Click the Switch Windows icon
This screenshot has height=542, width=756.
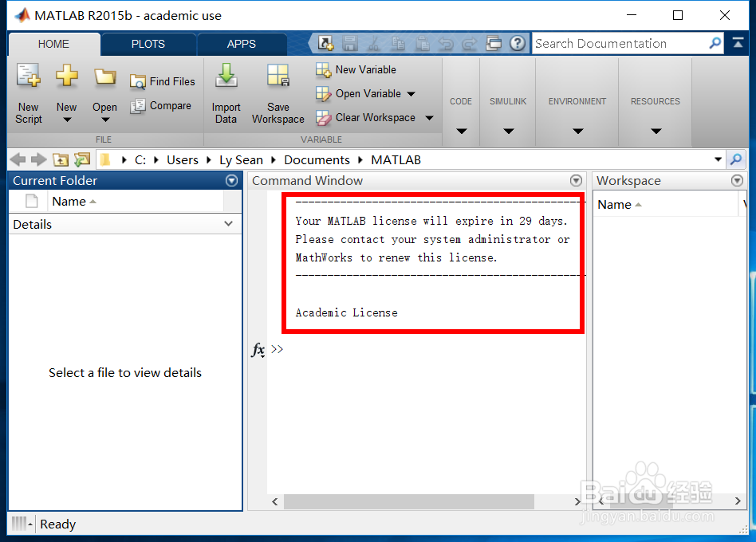[493, 43]
